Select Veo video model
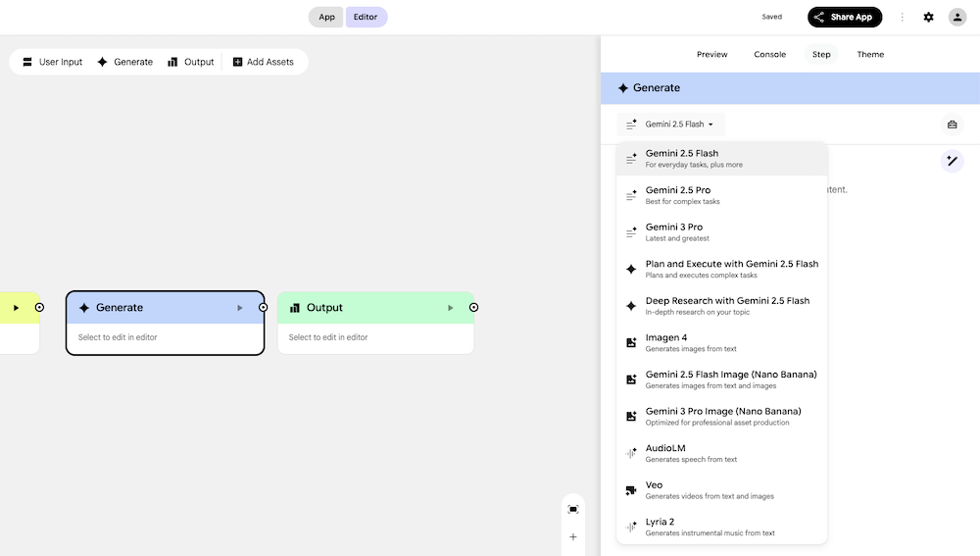980x556 pixels. (722, 490)
